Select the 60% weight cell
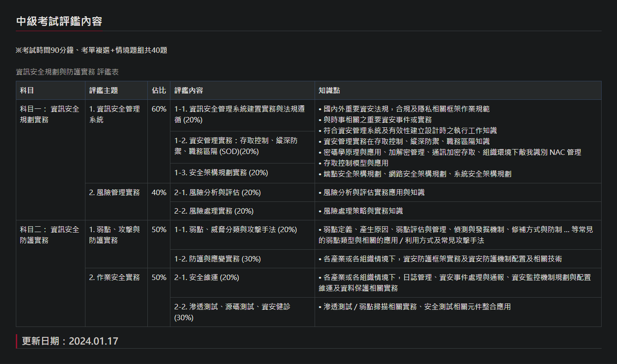 159,109
